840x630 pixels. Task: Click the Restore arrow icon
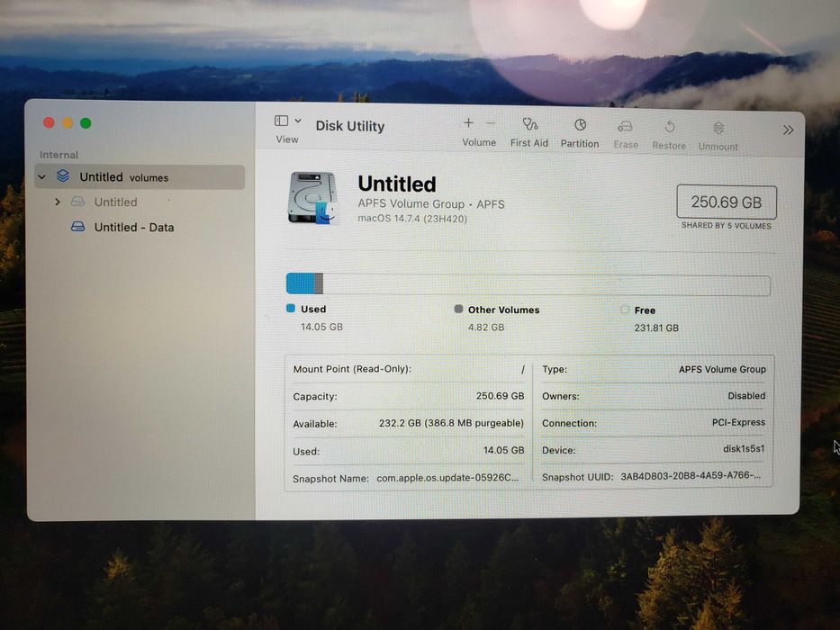(x=670, y=127)
